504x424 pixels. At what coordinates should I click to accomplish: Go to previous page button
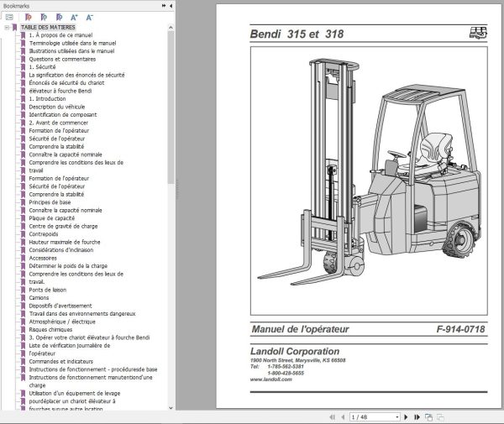(x=343, y=417)
